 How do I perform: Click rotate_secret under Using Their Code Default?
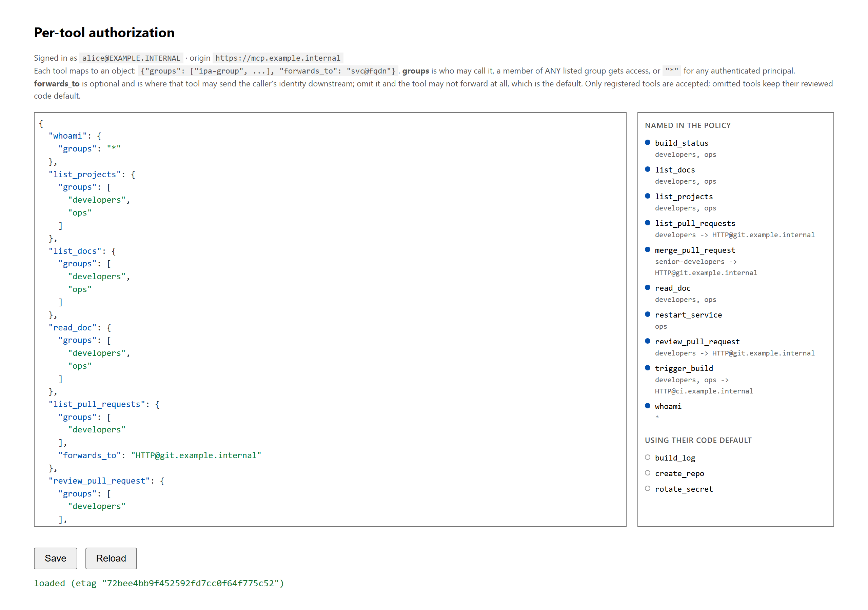(x=684, y=489)
